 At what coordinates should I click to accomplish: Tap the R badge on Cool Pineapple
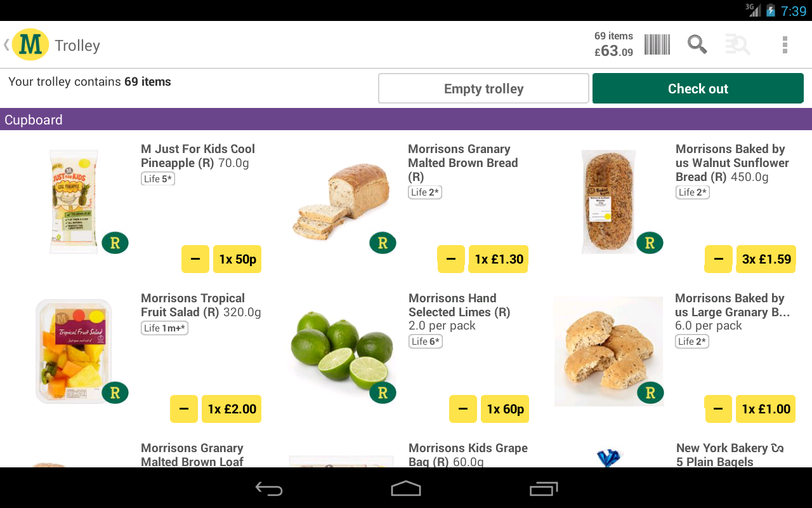tap(115, 243)
